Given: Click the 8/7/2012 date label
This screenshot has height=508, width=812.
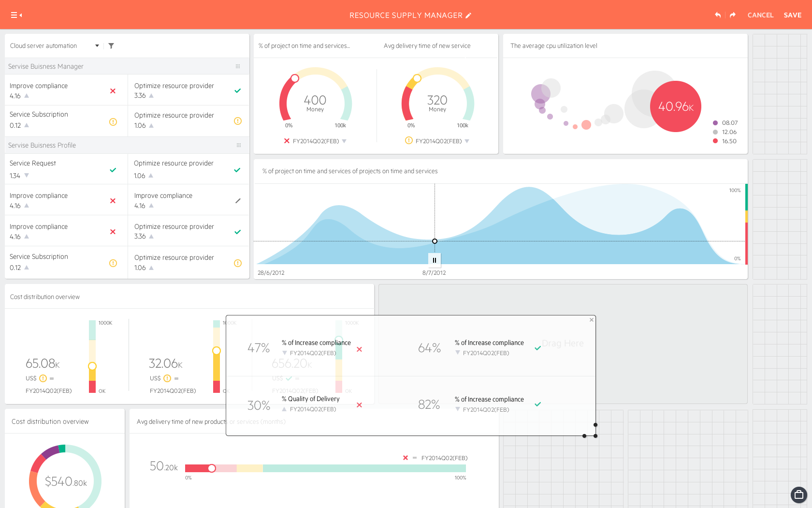Looking at the screenshot, I should click(x=434, y=273).
